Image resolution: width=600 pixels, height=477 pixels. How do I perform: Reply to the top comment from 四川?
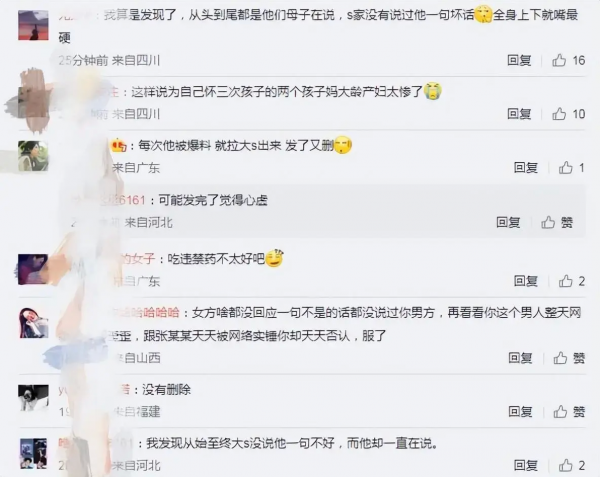point(519,60)
